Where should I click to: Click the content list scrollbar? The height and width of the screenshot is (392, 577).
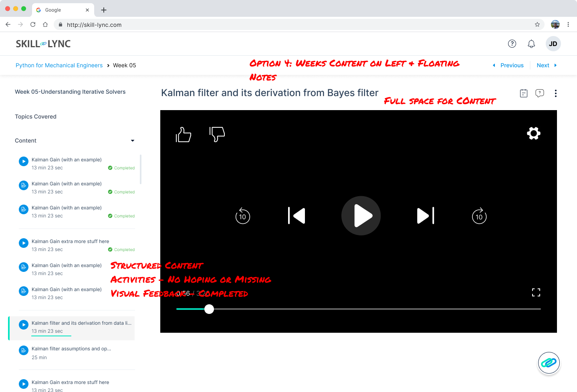141,169
